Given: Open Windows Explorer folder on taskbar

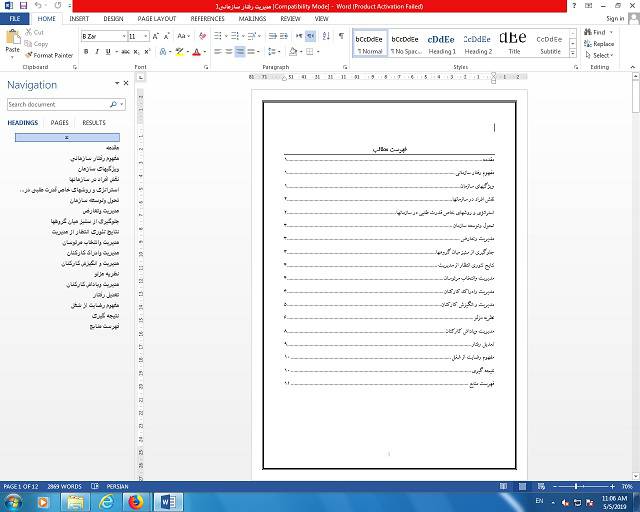Looking at the screenshot, I should [x=76, y=502].
